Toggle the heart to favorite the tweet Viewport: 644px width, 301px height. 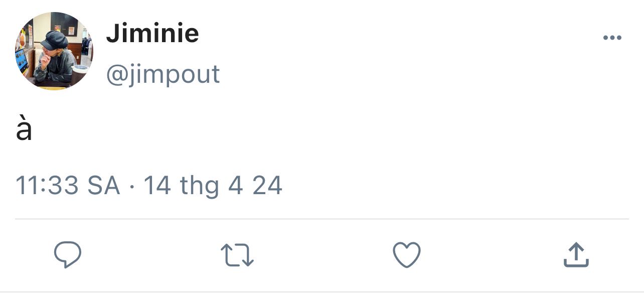click(406, 255)
